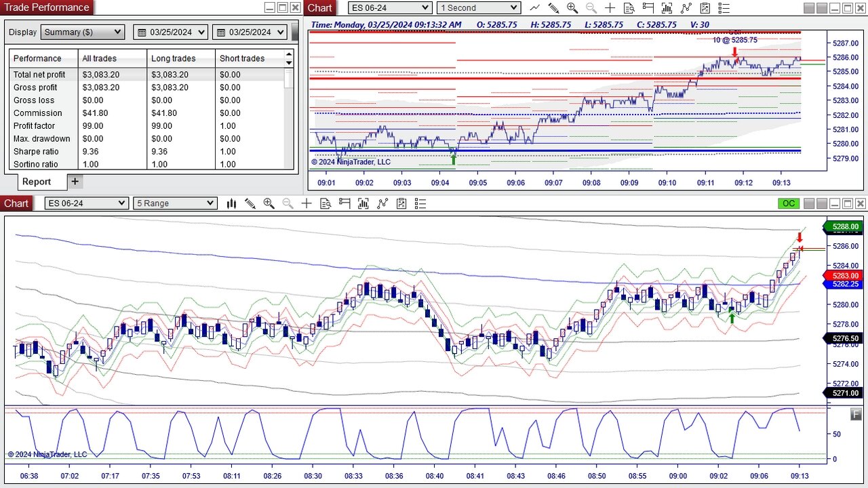Click the blue 5282.25 price marker

(843, 284)
